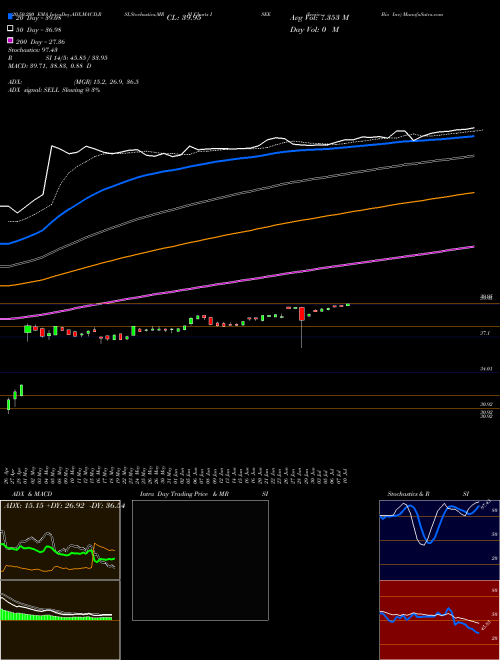Click the 'ADX signal: SELL' text
The image size is (500, 660).
coord(54,90)
